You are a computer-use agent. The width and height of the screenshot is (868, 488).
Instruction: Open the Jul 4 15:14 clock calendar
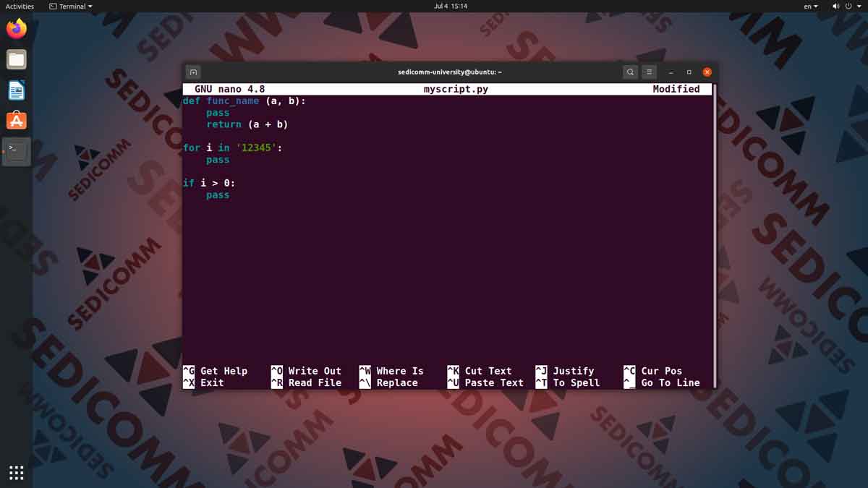[x=450, y=7]
